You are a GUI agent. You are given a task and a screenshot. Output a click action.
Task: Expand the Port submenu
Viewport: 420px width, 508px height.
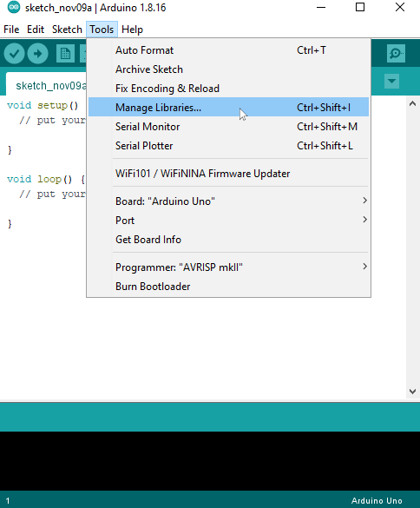point(228,221)
